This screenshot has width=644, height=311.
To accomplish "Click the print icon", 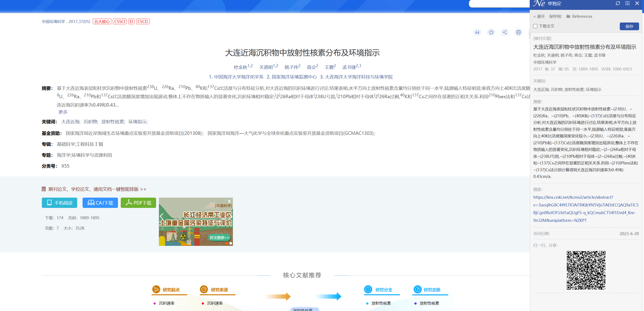I will pos(519,32).
